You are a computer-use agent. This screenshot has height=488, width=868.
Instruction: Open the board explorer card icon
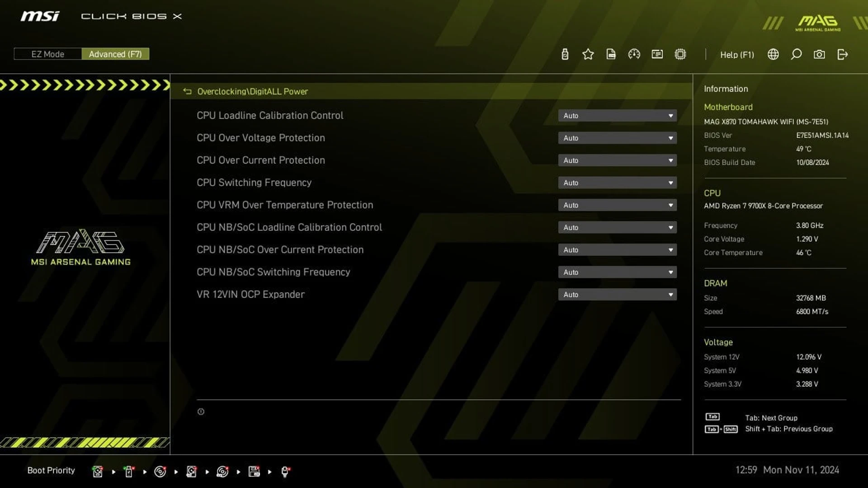[x=657, y=54]
